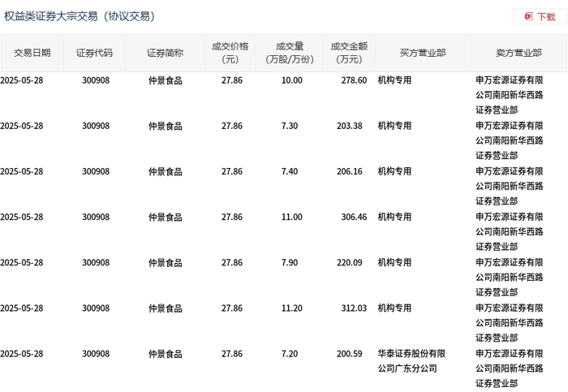Click buyer 华泰证券股份有限公司广东分公司

tap(411, 361)
